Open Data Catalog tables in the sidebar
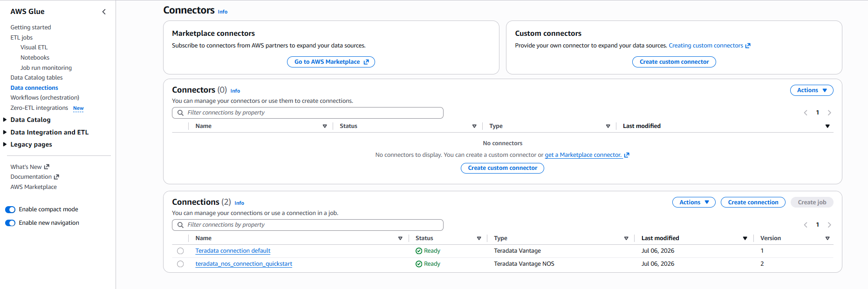Image resolution: width=868 pixels, height=289 pixels. tap(36, 78)
